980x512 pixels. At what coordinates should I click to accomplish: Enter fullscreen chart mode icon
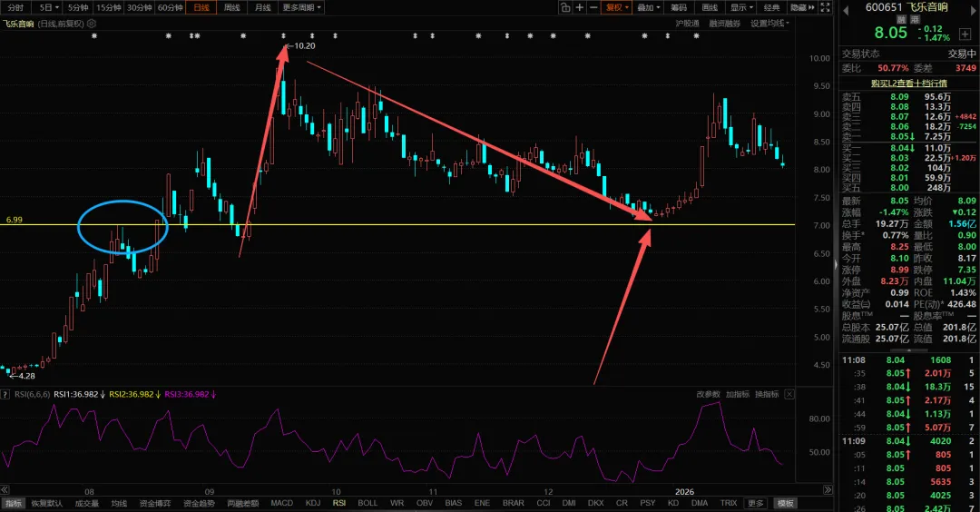(825, 7)
